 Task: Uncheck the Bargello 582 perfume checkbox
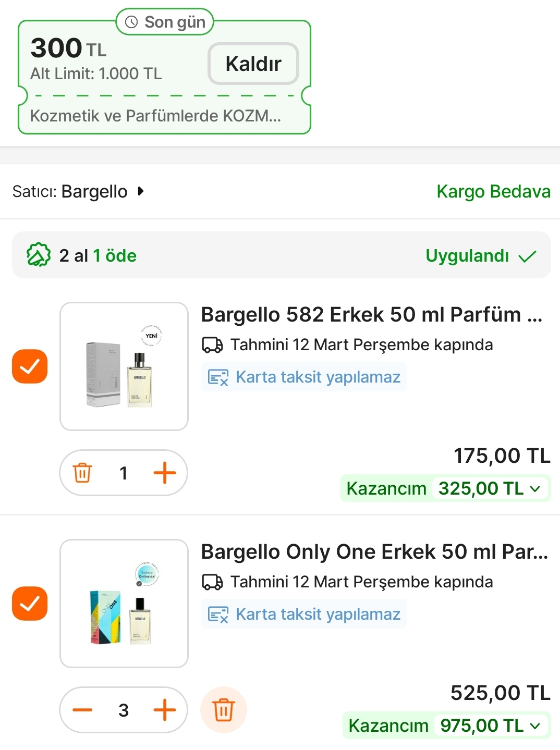click(30, 366)
